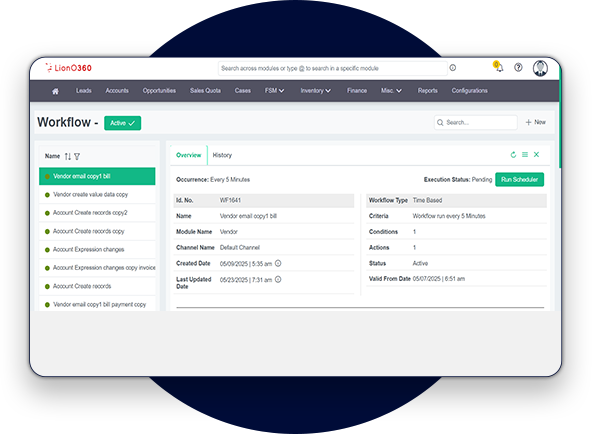
Task: Select workflow Account Create records copy2
Action: pyautogui.click(x=97, y=213)
